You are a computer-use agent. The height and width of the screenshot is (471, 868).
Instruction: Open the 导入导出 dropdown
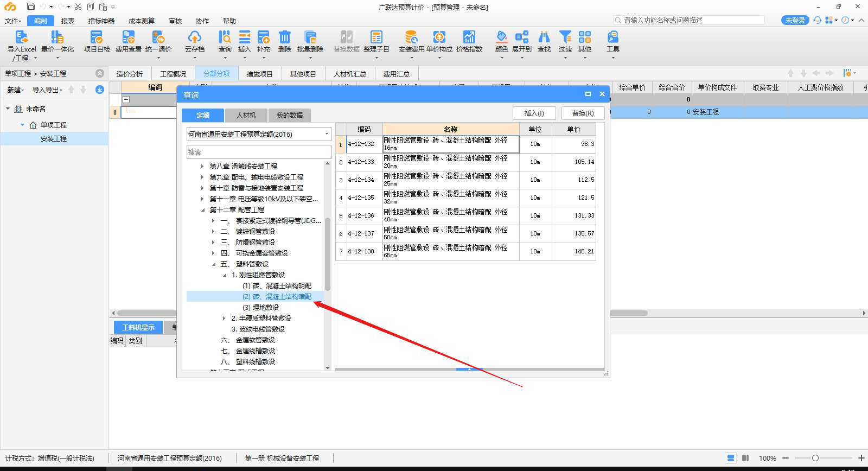[47, 90]
